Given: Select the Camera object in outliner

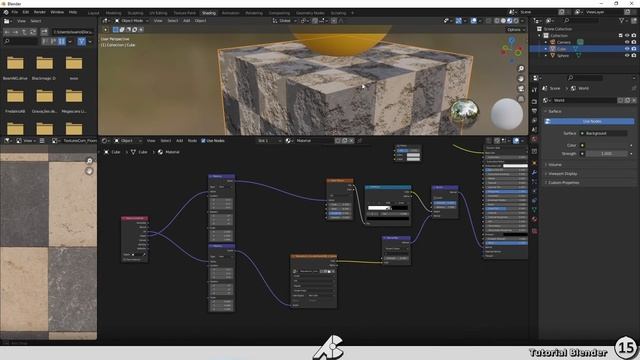Looking at the screenshot, I should (564, 42).
